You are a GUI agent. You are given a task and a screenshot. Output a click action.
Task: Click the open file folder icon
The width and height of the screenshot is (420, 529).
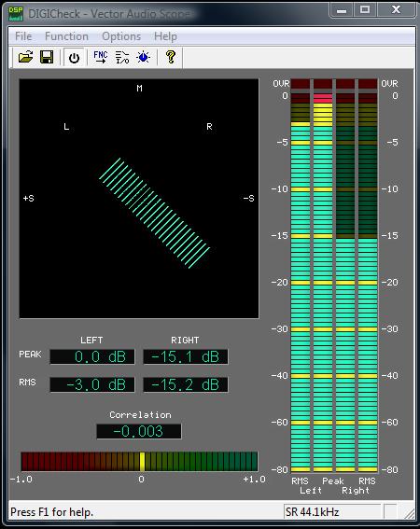(25, 57)
